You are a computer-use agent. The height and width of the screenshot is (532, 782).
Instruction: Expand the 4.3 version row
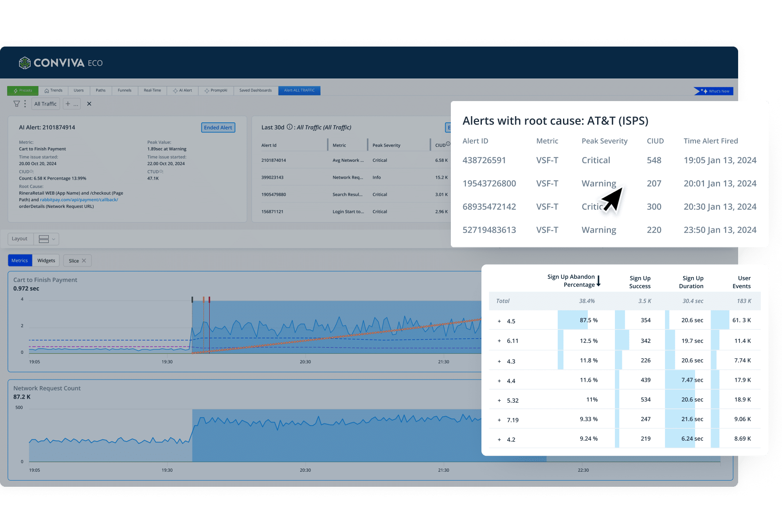pos(499,361)
